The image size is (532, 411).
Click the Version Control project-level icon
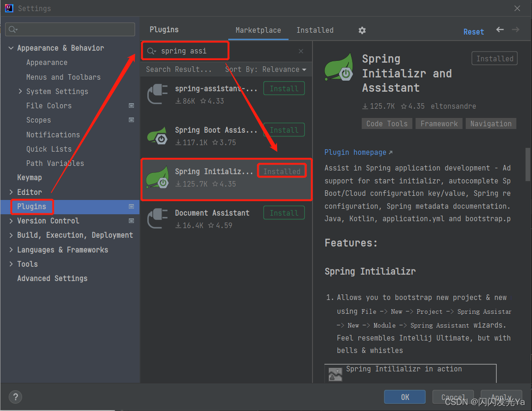coord(131,221)
